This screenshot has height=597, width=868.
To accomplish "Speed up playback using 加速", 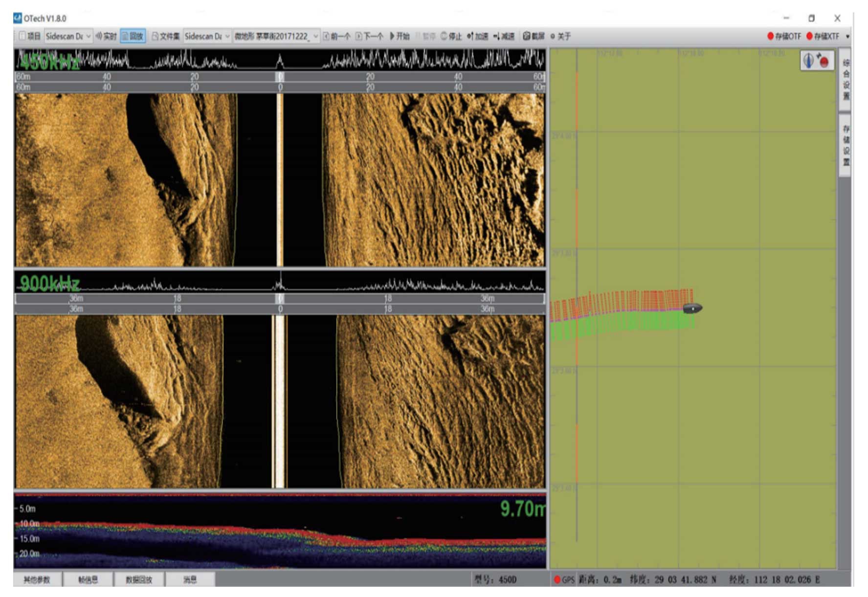I will point(478,36).
